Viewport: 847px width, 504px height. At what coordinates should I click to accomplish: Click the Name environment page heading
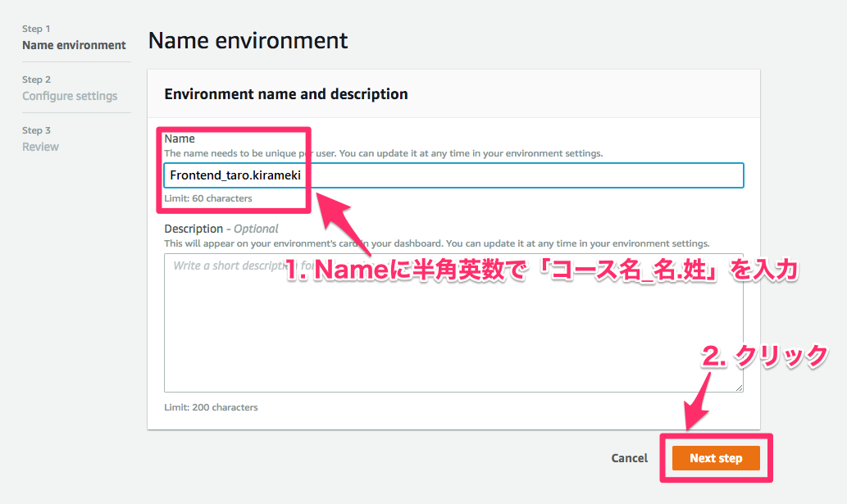click(248, 40)
